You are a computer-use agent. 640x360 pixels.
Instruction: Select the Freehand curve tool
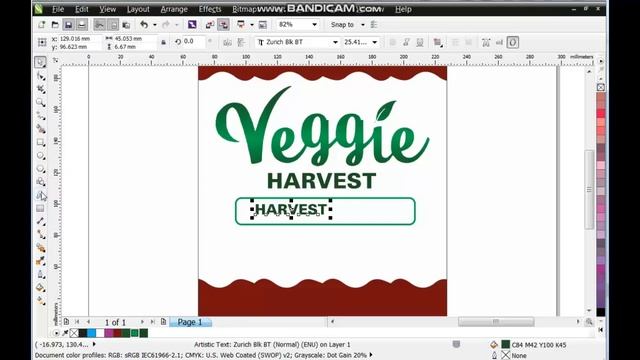pyautogui.click(x=40, y=116)
